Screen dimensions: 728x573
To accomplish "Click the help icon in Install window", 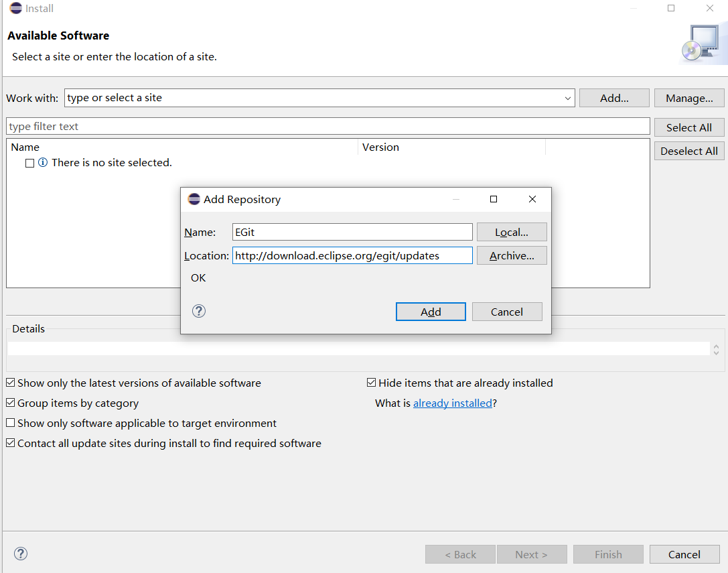I will click(x=21, y=554).
